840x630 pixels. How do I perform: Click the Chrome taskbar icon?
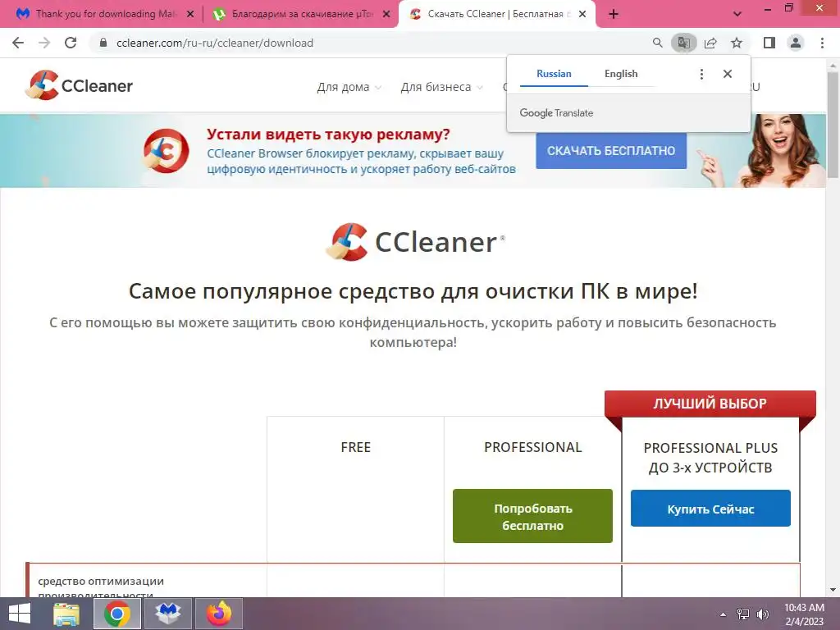point(116,614)
